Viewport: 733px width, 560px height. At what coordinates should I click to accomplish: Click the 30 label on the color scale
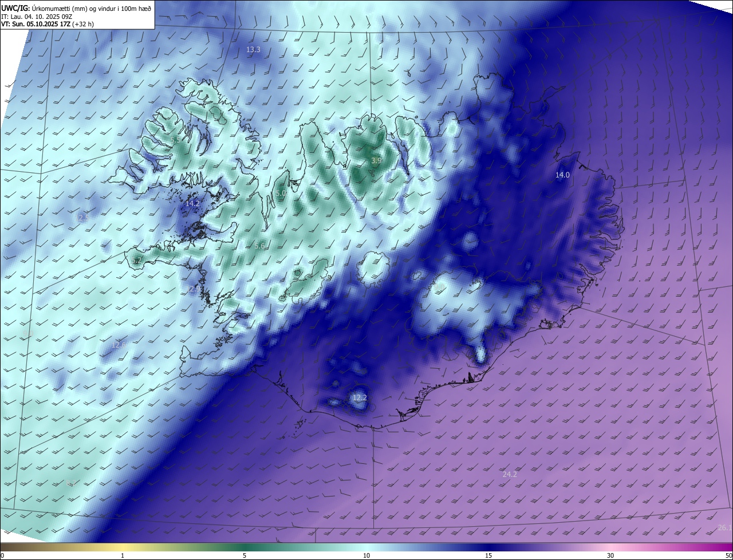610,555
